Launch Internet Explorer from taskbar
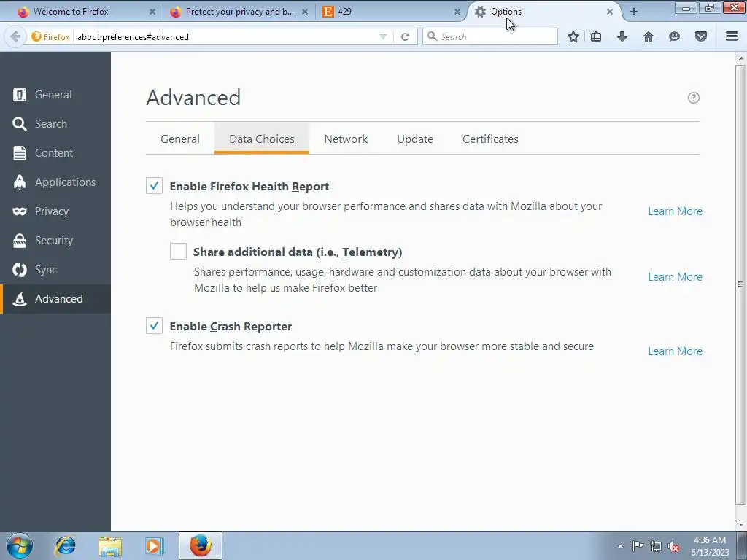 point(65,545)
